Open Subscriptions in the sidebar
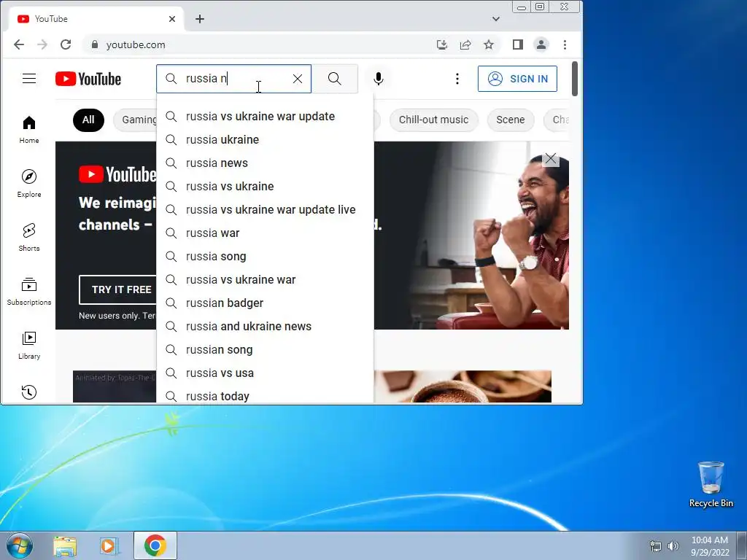Screen dimensions: 747x560 [x=29, y=291]
